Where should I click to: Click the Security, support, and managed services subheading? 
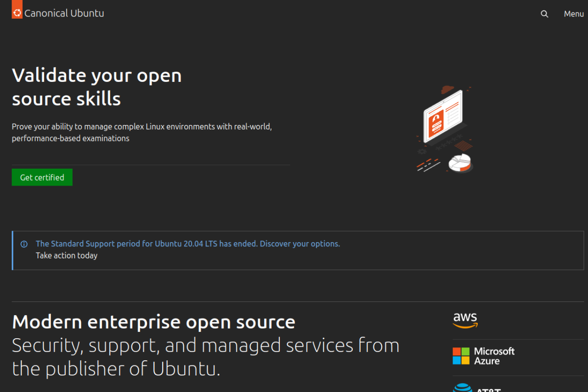205,357
